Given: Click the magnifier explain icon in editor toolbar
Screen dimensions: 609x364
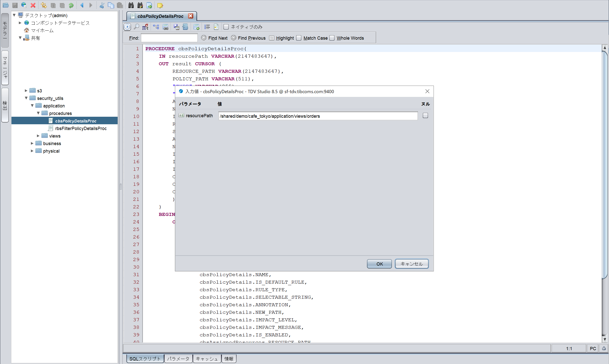Looking at the screenshot, I should [x=136, y=27].
